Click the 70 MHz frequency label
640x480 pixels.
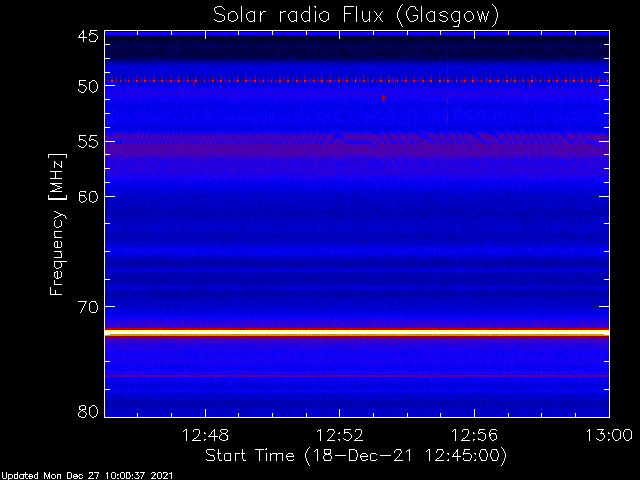(x=88, y=307)
